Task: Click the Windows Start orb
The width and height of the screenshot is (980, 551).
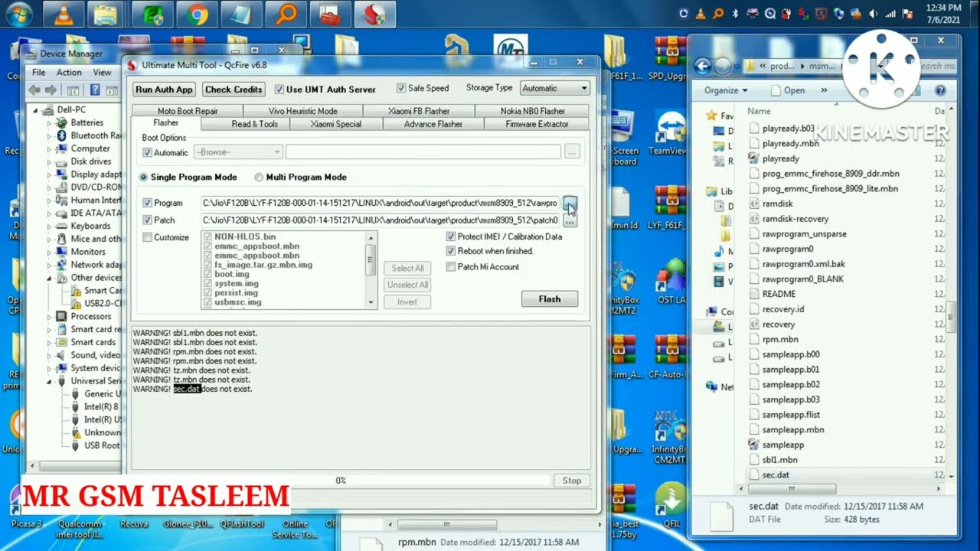Action: pyautogui.click(x=18, y=13)
